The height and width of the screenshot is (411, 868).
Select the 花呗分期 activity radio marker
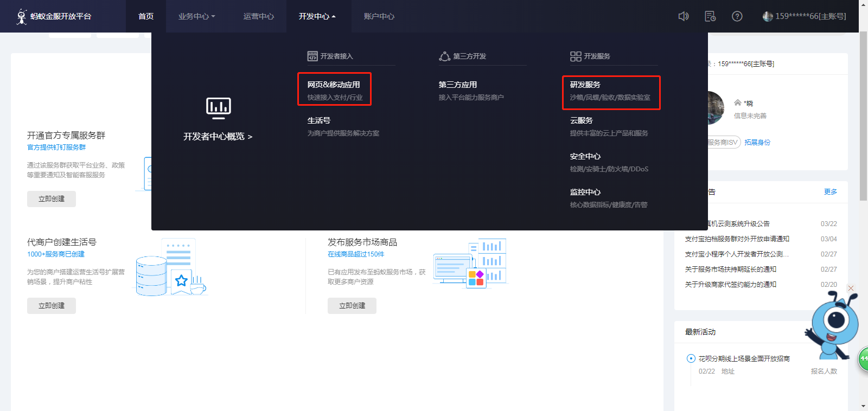[x=691, y=358]
